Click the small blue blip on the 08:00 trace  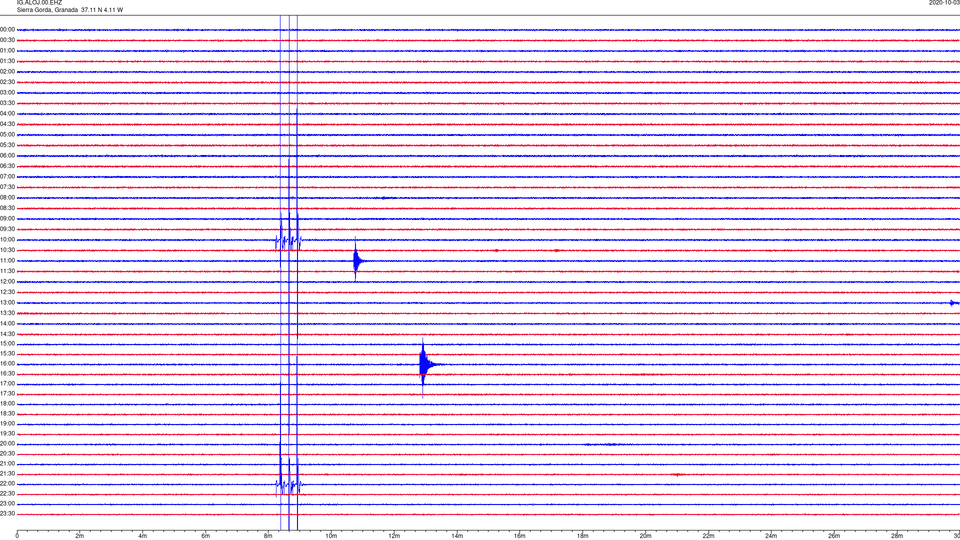(384, 198)
